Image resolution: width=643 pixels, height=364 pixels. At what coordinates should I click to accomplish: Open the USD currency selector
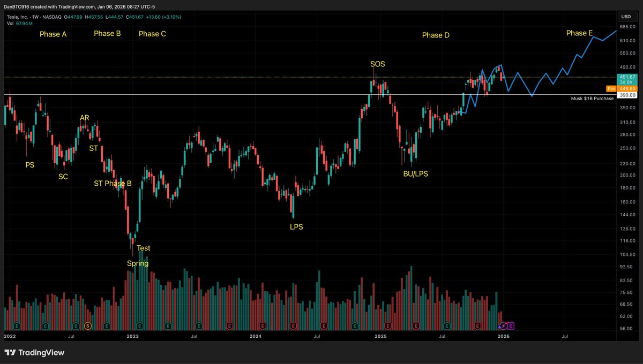(626, 16)
